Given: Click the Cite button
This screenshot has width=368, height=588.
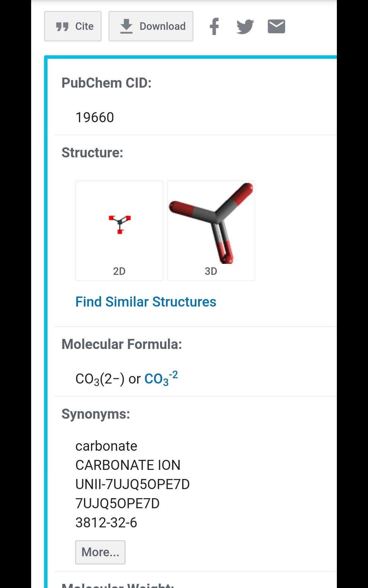Looking at the screenshot, I should tap(73, 26).
